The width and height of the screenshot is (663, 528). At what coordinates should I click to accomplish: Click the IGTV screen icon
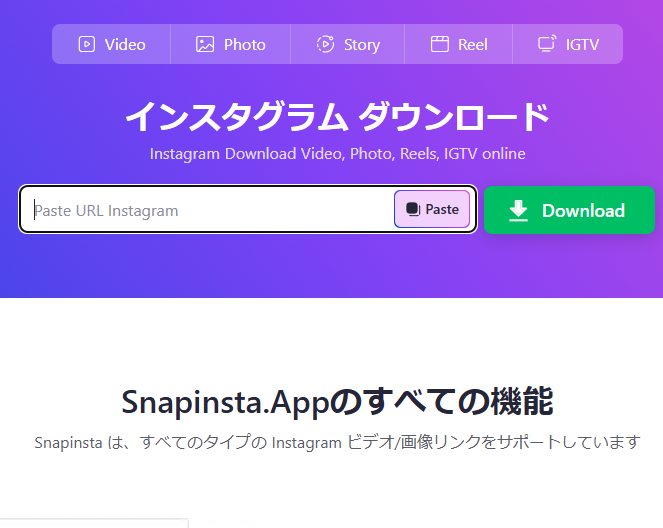coord(547,44)
